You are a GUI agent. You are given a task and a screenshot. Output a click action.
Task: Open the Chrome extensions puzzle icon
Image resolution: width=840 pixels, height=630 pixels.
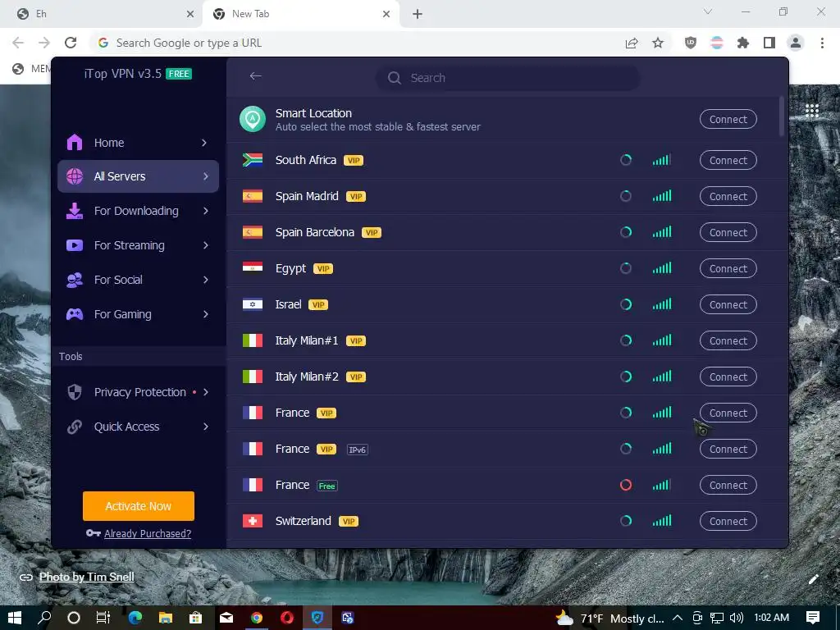[x=743, y=43]
